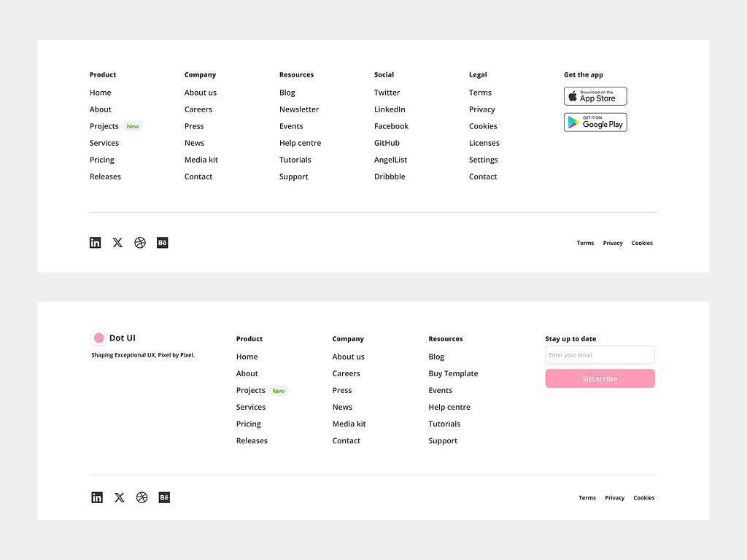Open Contact in the Legal column
The image size is (747, 560).
(x=483, y=176)
